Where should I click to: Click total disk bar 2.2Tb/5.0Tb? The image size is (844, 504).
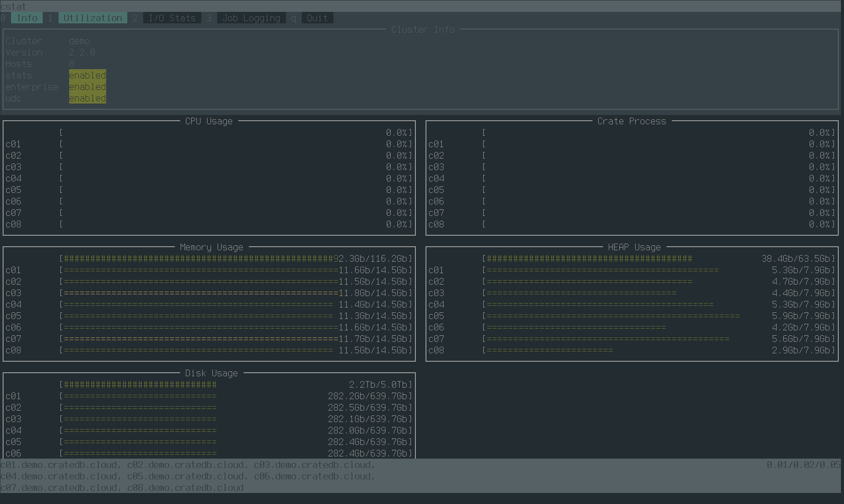pos(236,385)
